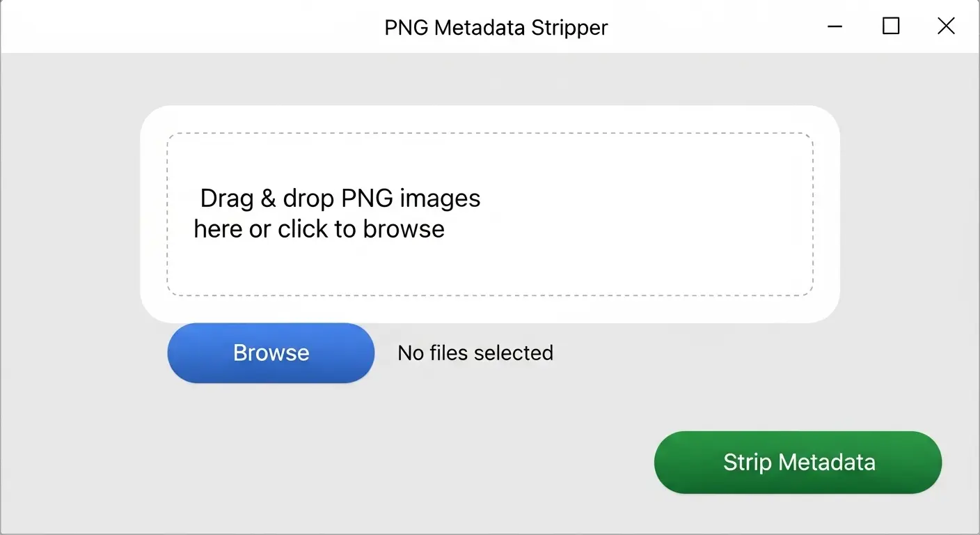Click the No files selected label
The width and height of the screenshot is (980, 535).
474,352
